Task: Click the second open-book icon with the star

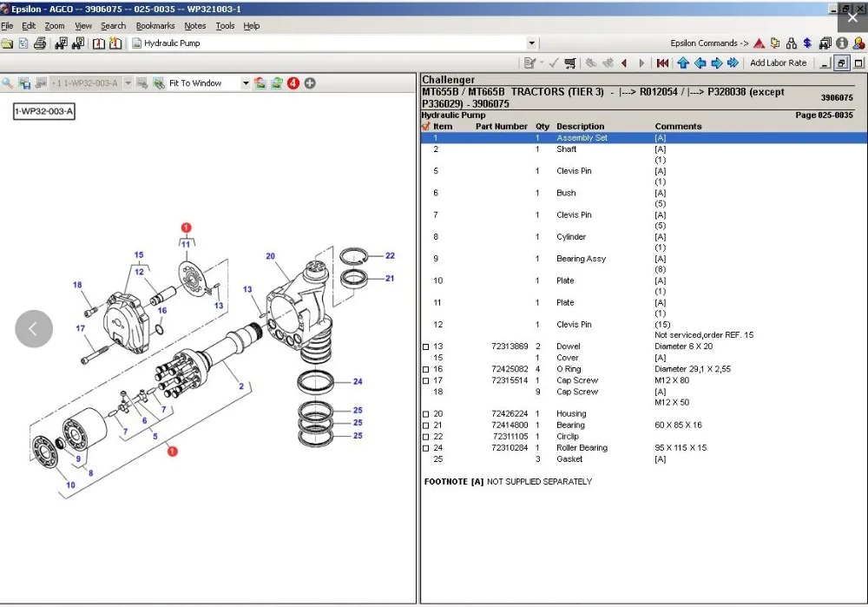Action: coord(115,43)
